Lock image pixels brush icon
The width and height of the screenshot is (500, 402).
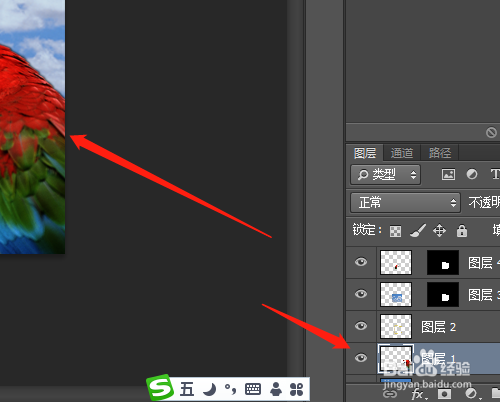click(x=418, y=230)
